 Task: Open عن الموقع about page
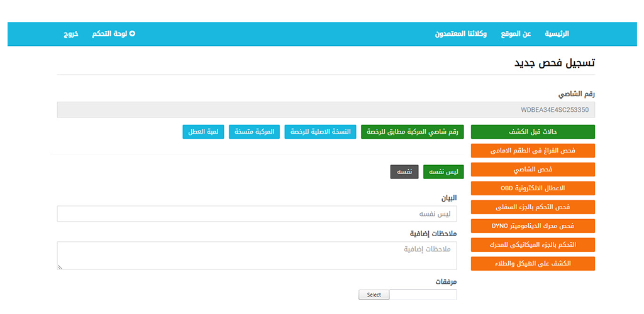pos(516,34)
